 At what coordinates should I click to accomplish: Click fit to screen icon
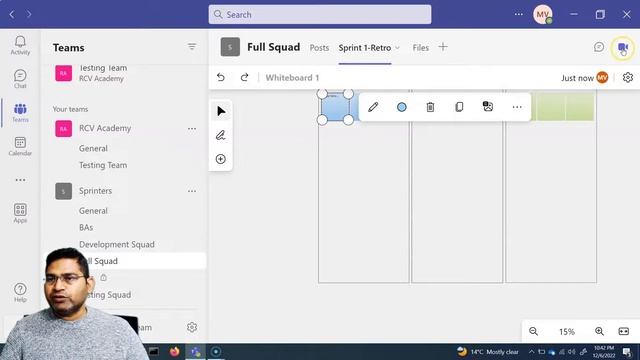click(x=624, y=331)
